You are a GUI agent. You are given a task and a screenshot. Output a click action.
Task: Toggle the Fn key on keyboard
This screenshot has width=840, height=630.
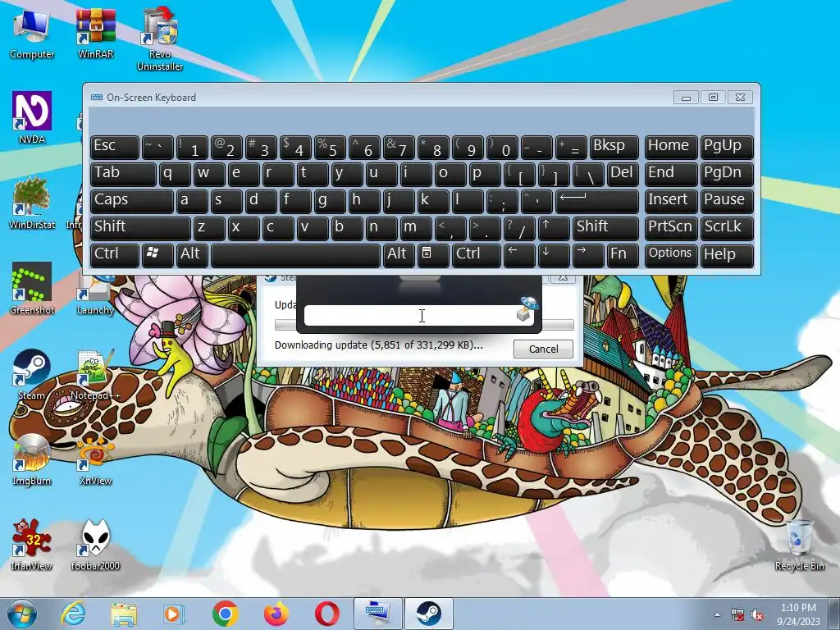(x=623, y=255)
